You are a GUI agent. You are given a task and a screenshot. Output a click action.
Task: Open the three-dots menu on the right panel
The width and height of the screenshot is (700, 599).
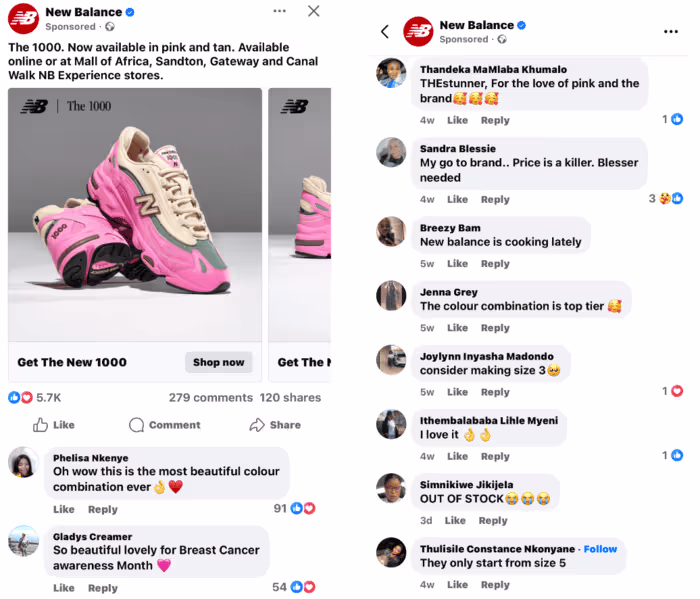[x=671, y=32]
